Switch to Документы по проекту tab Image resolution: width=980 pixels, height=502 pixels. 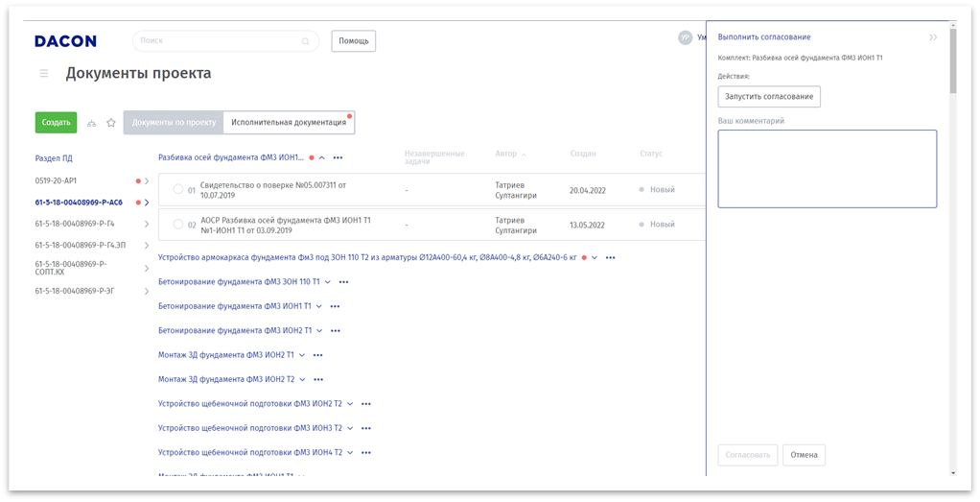click(x=174, y=123)
